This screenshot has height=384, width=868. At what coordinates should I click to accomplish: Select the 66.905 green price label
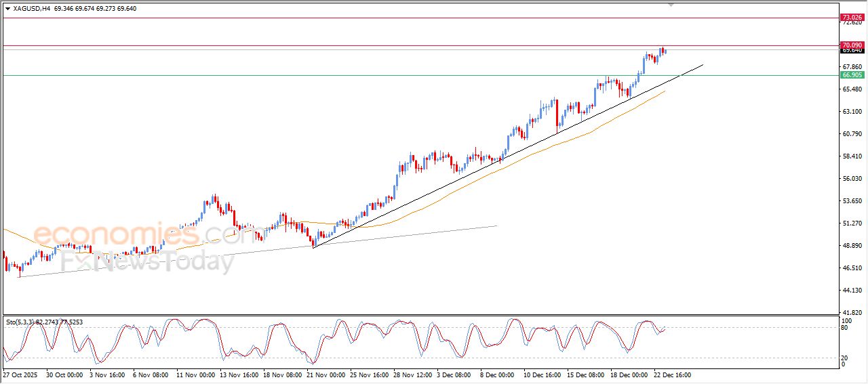851,75
